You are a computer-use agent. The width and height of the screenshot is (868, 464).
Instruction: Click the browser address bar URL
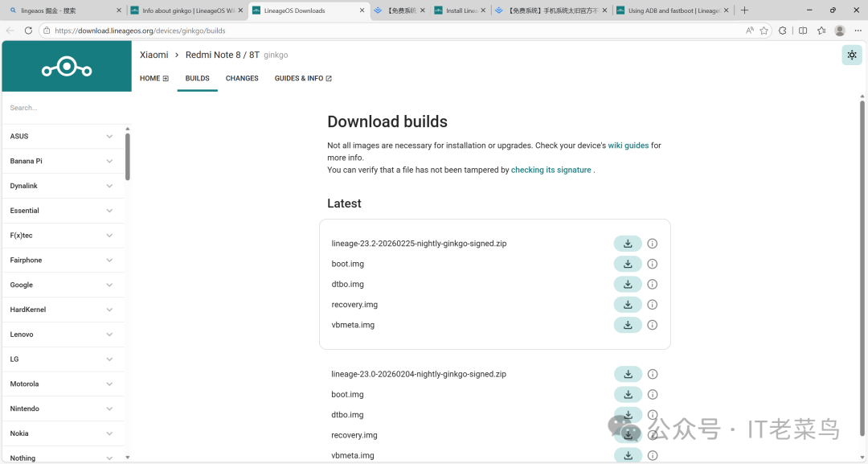(x=140, y=31)
